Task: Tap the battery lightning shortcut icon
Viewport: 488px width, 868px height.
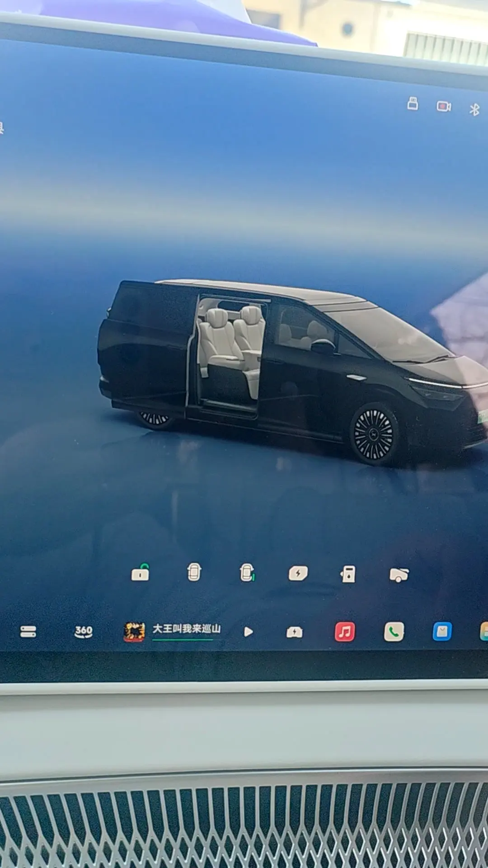Action: [x=298, y=573]
